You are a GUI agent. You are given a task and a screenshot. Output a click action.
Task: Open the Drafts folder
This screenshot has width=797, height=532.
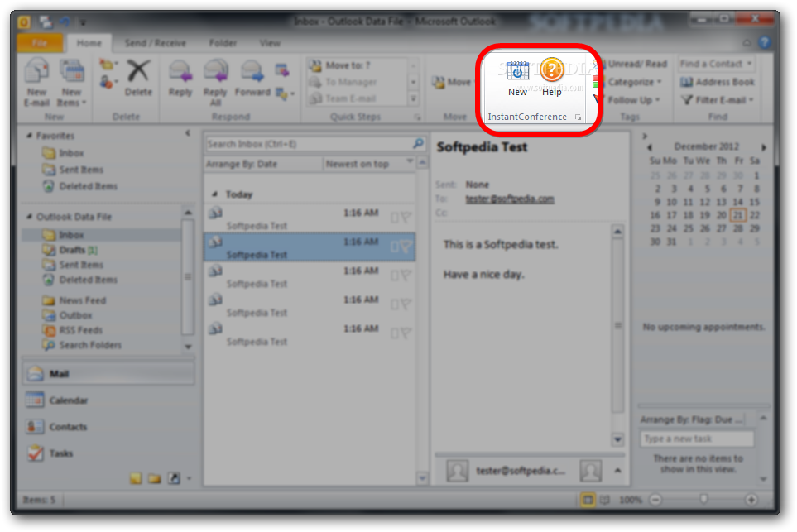[70, 250]
